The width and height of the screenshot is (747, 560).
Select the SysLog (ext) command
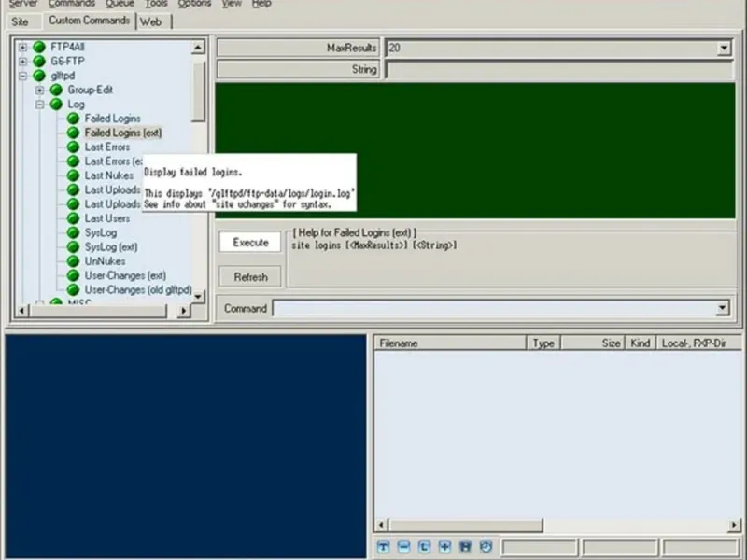(111, 247)
